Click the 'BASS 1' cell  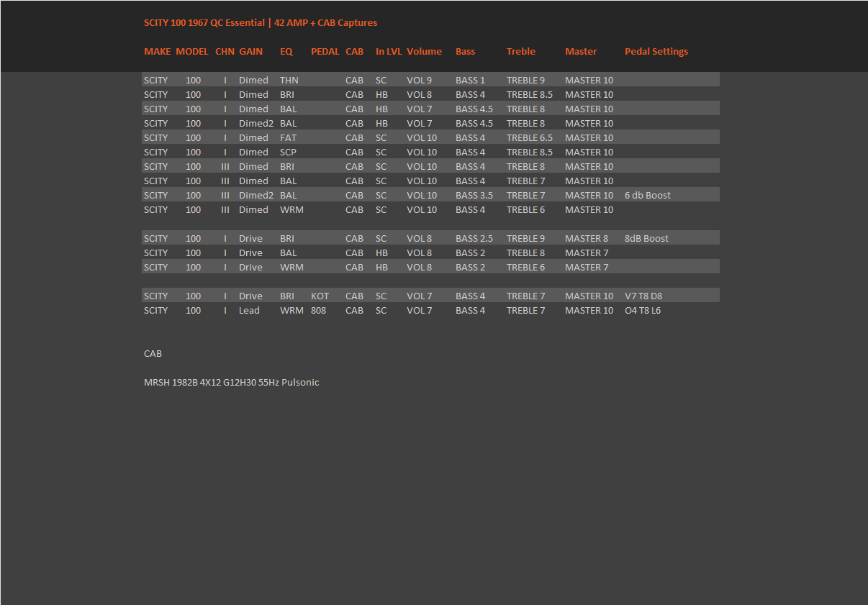470,80
